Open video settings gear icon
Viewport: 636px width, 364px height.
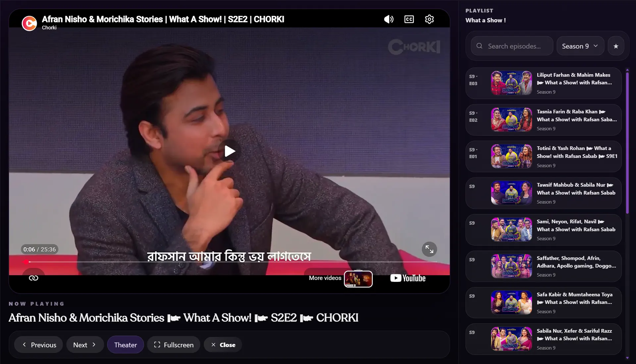click(429, 19)
